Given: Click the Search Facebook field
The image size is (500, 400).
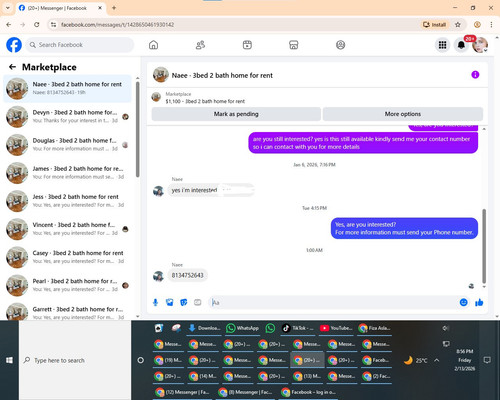Looking at the screenshot, I should (x=80, y=45).
